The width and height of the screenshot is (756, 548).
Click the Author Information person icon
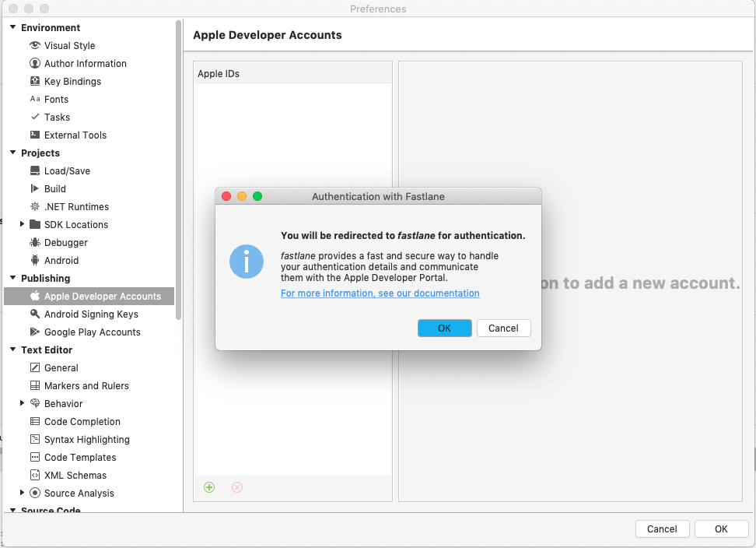tap(35, 63)
